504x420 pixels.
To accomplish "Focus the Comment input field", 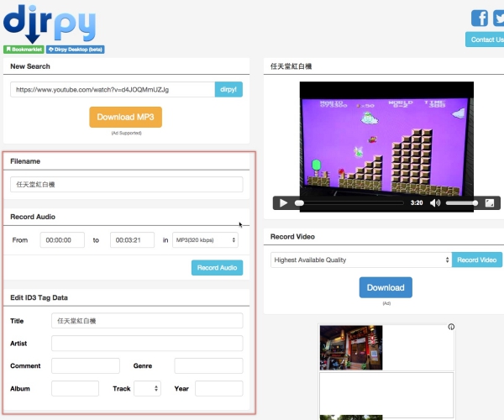I will click(86, 365).
